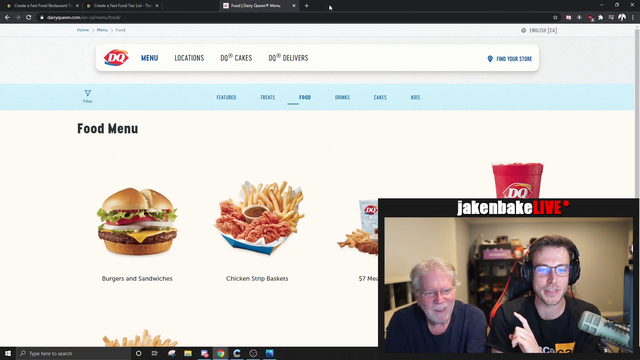This screenshot has height=360, width=640.
Task: Open a new browser tab with plus
Action: pos(307,6)
